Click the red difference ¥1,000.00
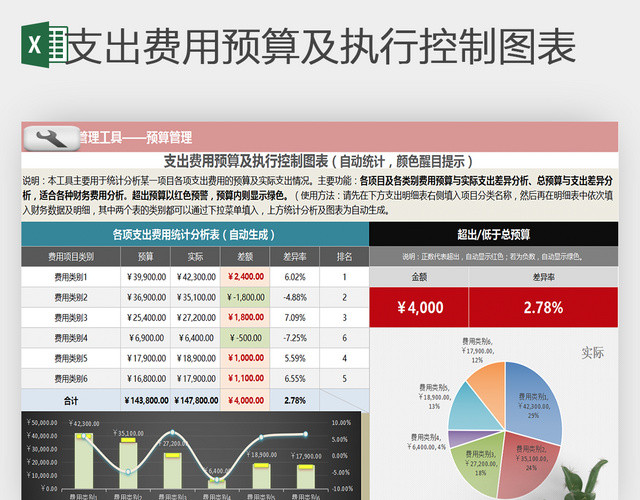 246,358
